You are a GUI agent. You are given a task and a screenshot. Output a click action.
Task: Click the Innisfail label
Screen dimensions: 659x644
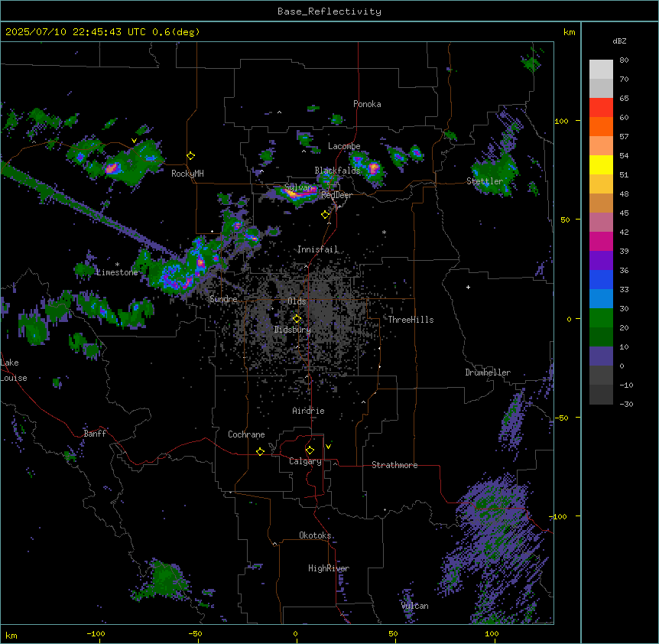pos(317,249)
